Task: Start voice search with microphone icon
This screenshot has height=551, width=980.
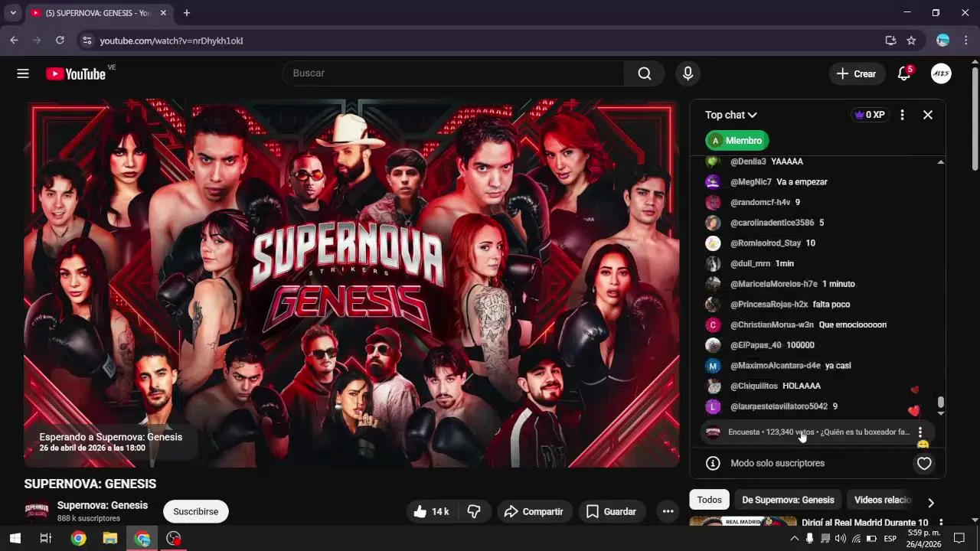Action: pos(688,73)
